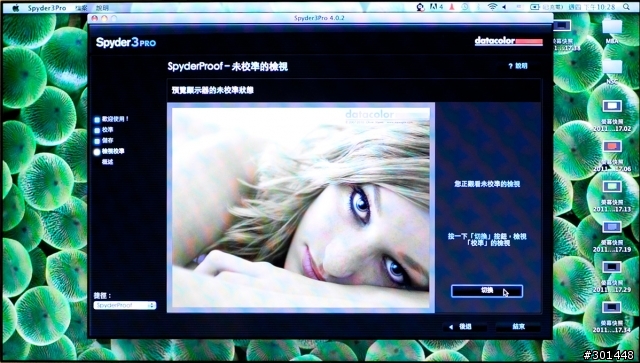Click the red cone menu bar icon
640x363 pixels.
452,7
